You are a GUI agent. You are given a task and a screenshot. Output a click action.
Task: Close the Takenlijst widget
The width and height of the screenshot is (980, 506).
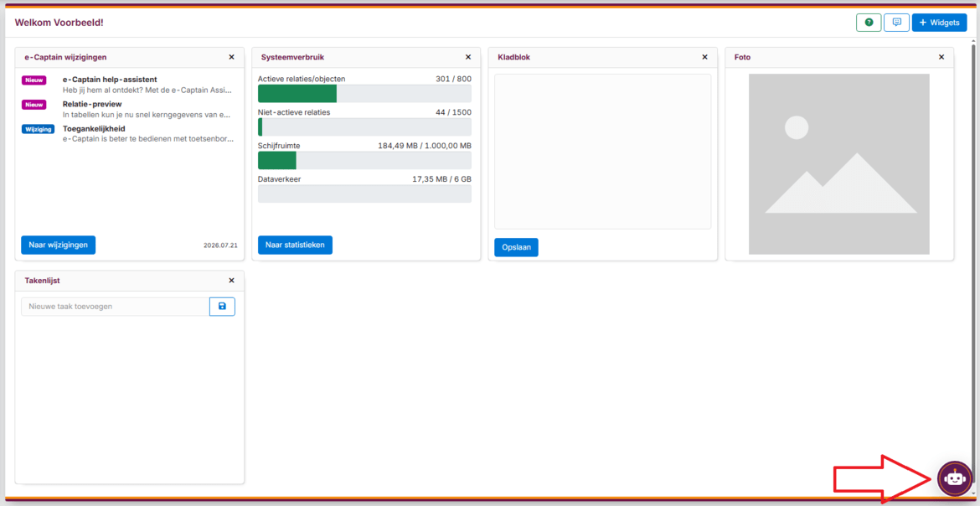pos(231,280)
